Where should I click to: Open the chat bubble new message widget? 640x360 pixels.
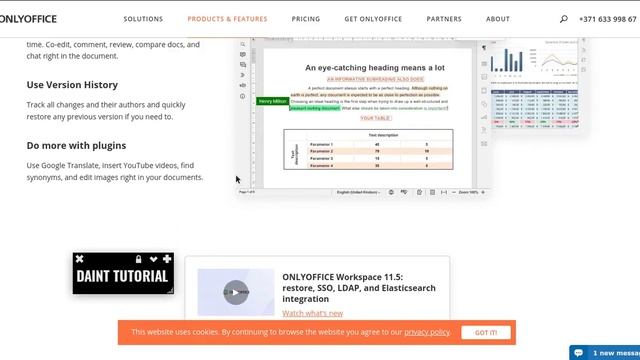(x=605, y=353)
